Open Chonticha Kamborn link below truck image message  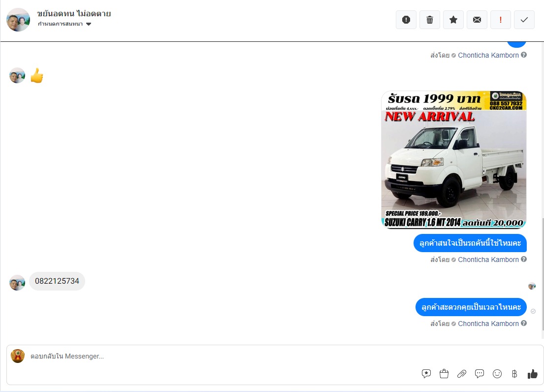(488, 260)
